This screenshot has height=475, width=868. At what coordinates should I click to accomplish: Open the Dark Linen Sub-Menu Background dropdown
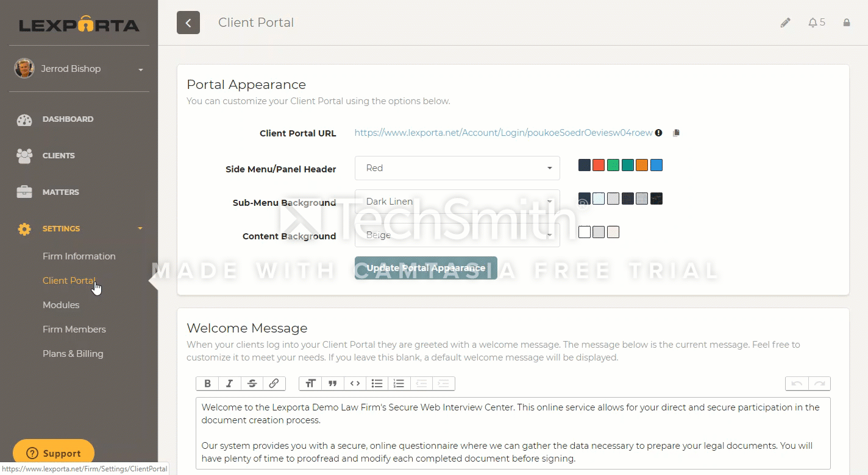click(x=457, y=202)
